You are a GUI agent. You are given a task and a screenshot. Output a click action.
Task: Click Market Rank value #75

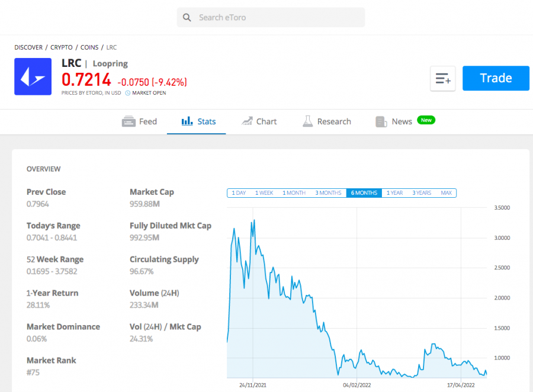33,372
